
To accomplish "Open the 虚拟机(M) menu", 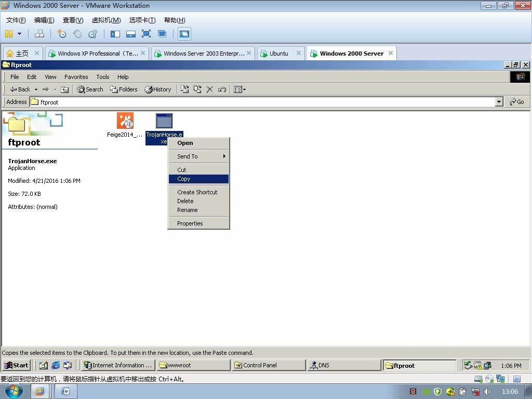I will pos(106,20).
